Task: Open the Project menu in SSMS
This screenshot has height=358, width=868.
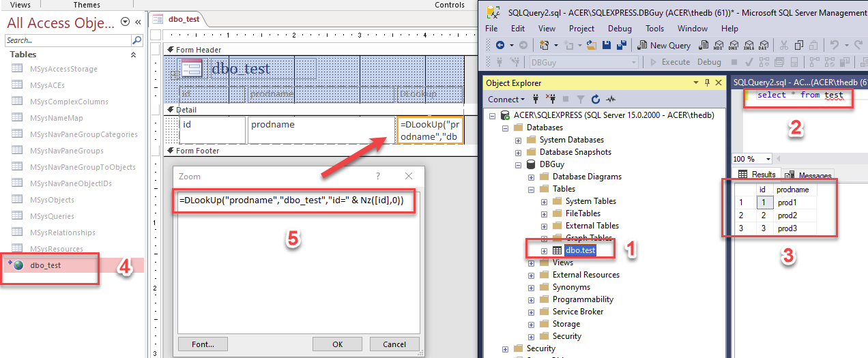Action: click(581, 29)
